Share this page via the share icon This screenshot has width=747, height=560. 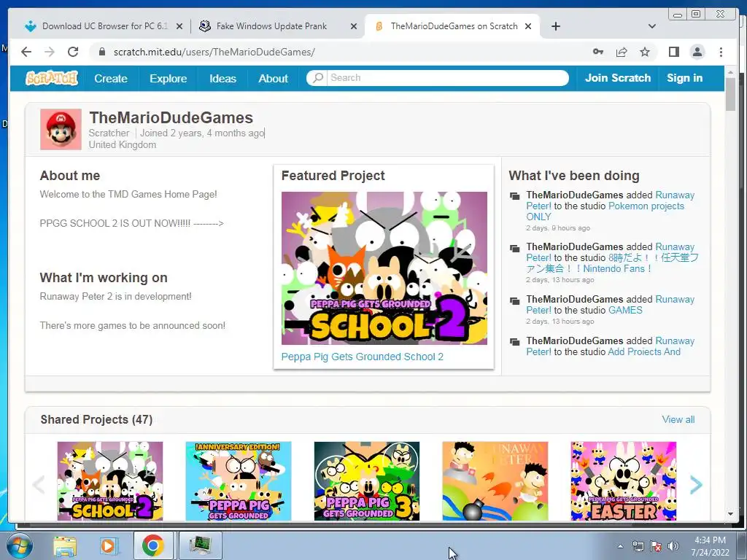622,52
